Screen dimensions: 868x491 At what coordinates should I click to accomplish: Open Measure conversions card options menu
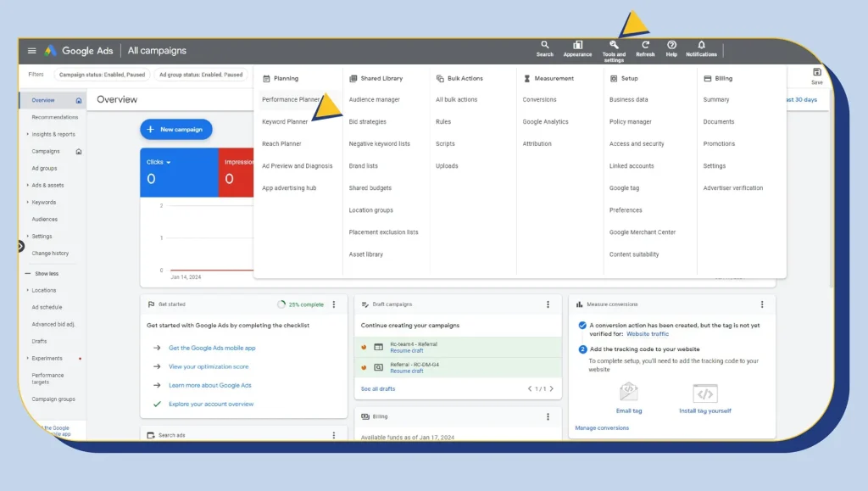762,304
